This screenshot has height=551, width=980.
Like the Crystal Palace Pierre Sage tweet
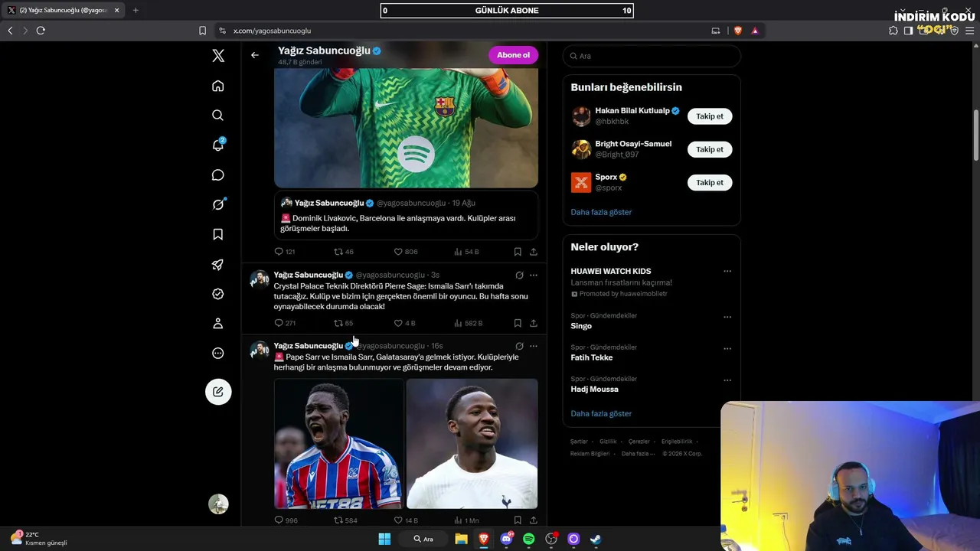coord(404,323)
